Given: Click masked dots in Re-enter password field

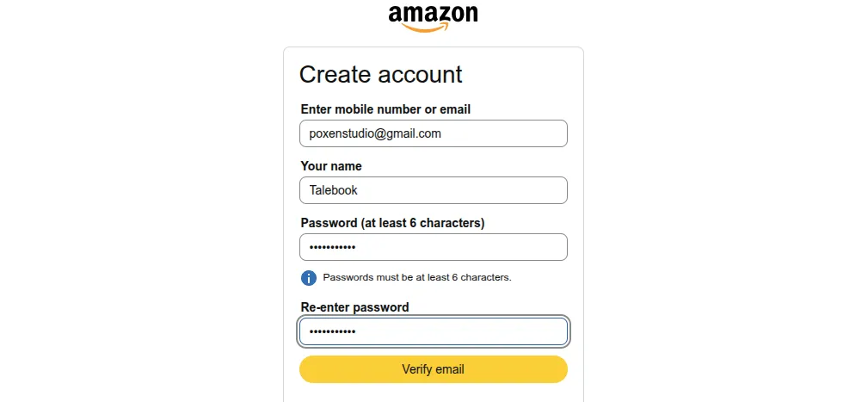Looking at the screenshot, I should point(332,332).
